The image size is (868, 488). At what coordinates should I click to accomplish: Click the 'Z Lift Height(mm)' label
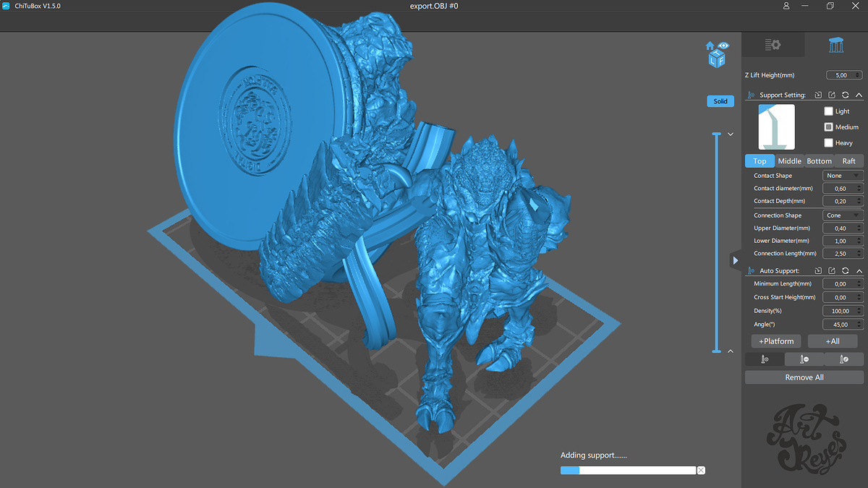(770, 75)
